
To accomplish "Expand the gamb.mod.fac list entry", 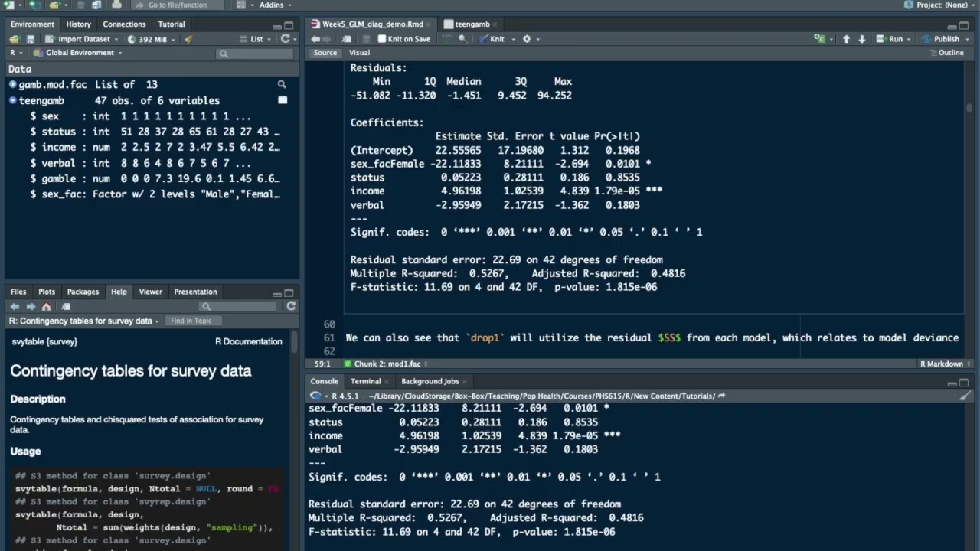I will [12, 84].
